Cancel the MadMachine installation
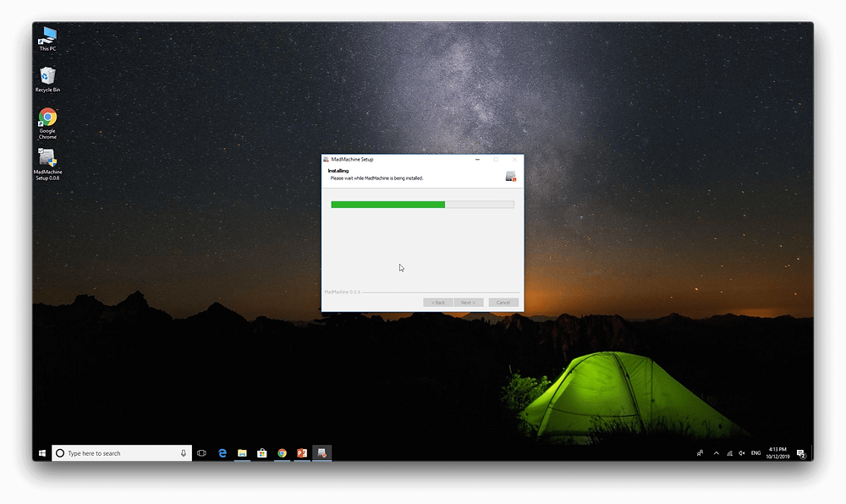The height and width of the screenshot is (504, 846). coord(503,303)
